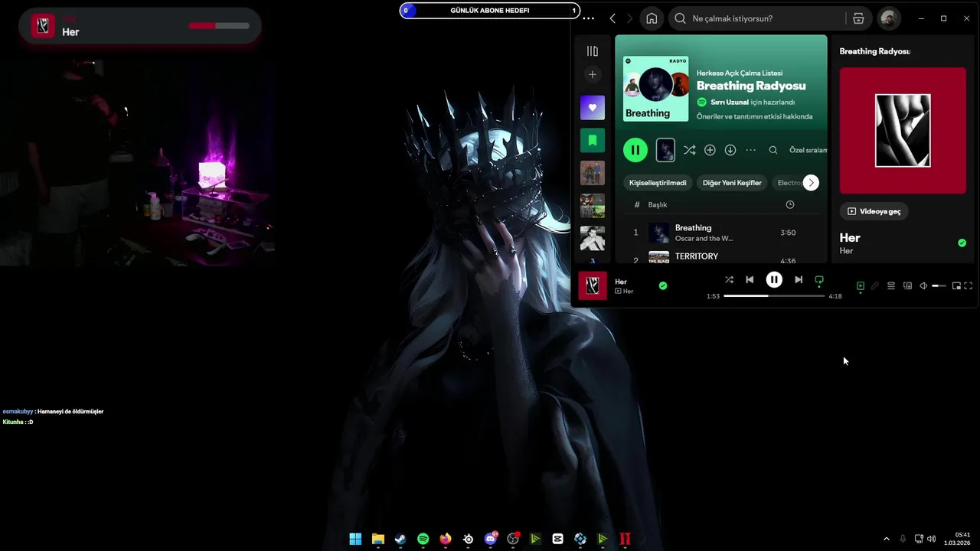
Task: Open the green bookmark Episodes tile
Action: click(592, 141)
